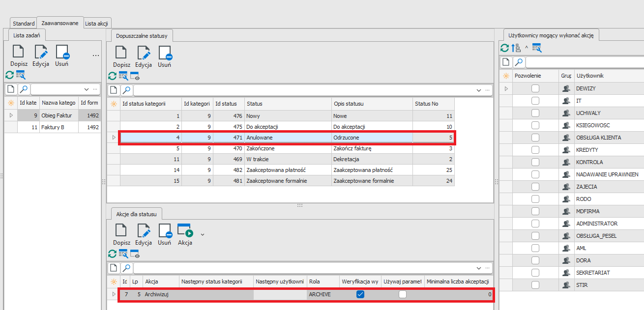Refresh the Lista zadań grid
Image resolution: width=644 pixels, height=310 pixels.
click(x=9, y=75)
